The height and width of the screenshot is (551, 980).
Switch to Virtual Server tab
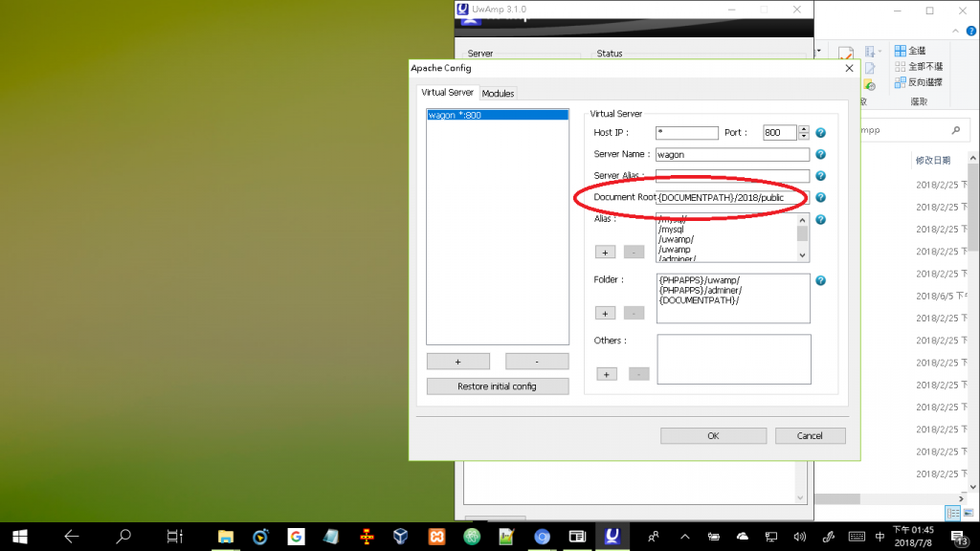click(447, 93)
